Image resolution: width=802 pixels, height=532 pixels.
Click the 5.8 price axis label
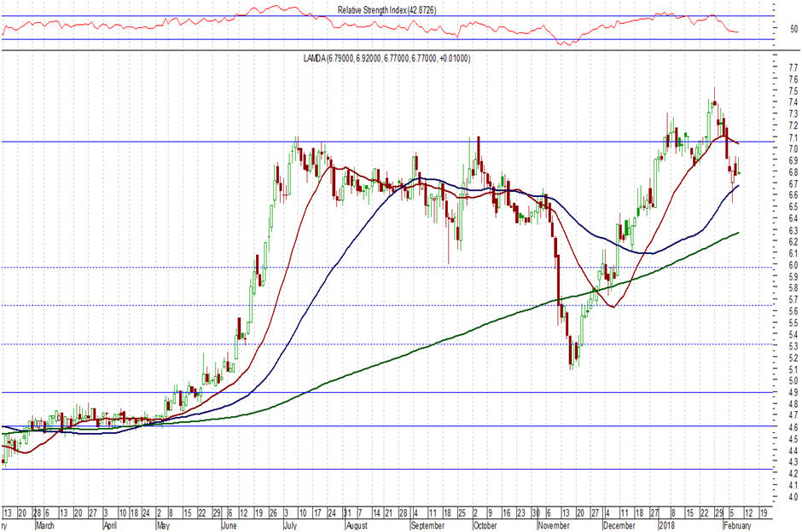click(x=793, y=288)
